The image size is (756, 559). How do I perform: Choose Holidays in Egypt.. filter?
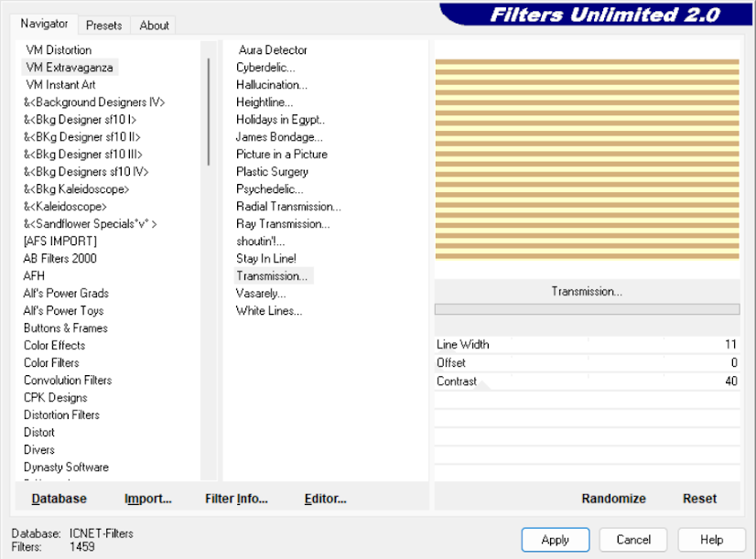coord(280,120)
